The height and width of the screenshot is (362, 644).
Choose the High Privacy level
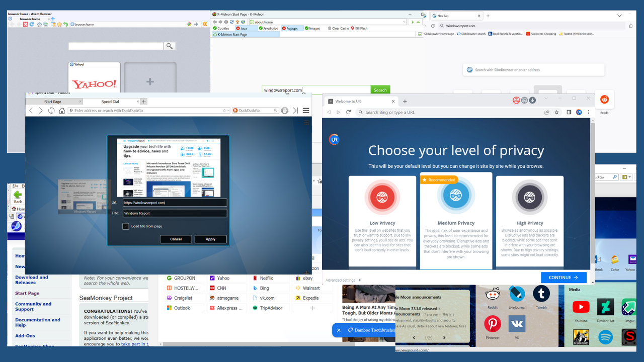pos(529,221)
